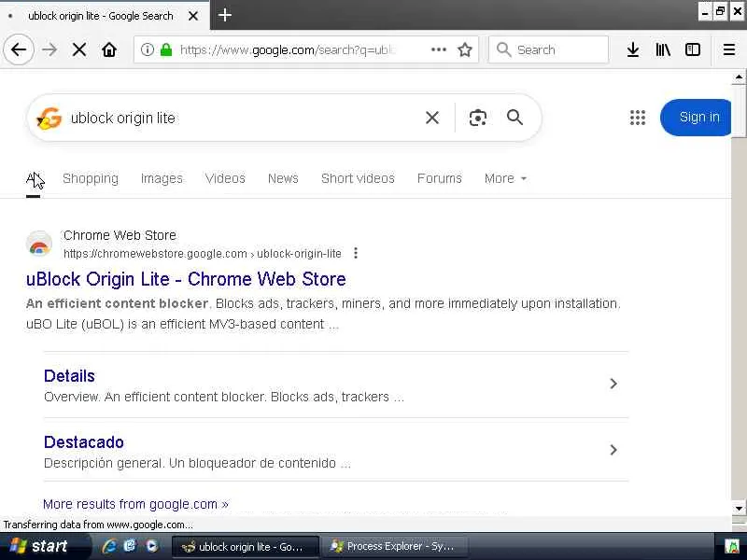The image size is (747, 560).
Task: Open the browser home page icon
Action: (x=109, y=49)
